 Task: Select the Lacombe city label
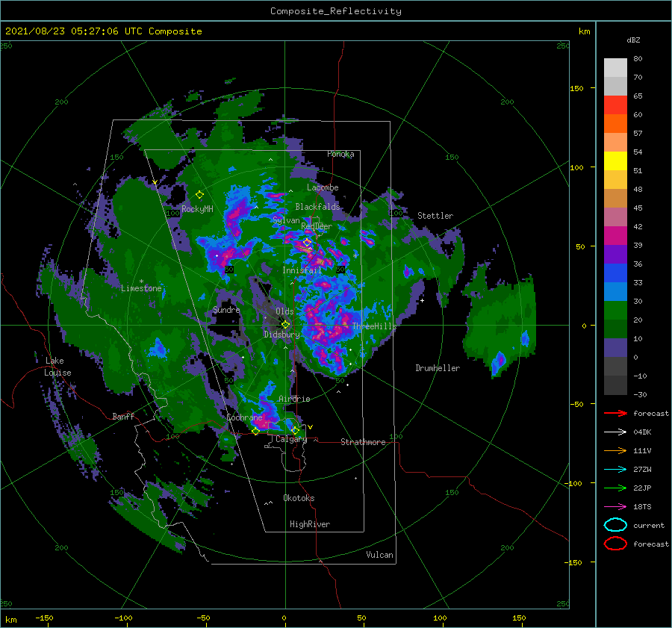323,187
